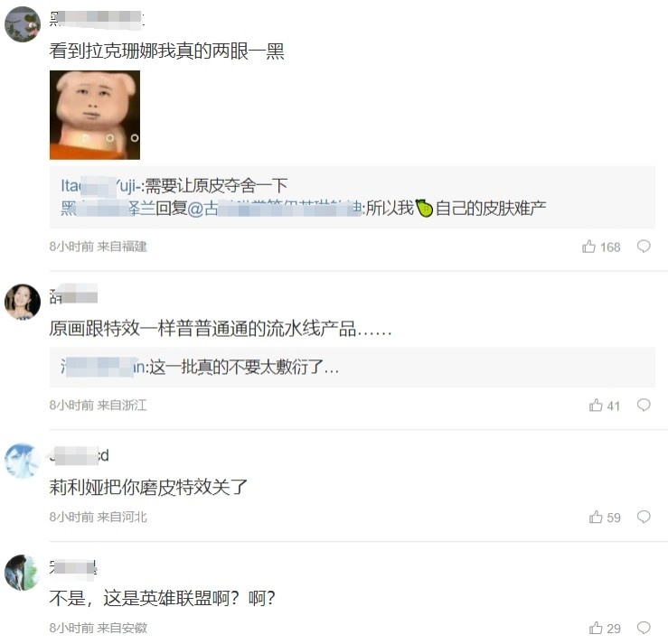Like the comment with 168 likes

click(601, 247)
